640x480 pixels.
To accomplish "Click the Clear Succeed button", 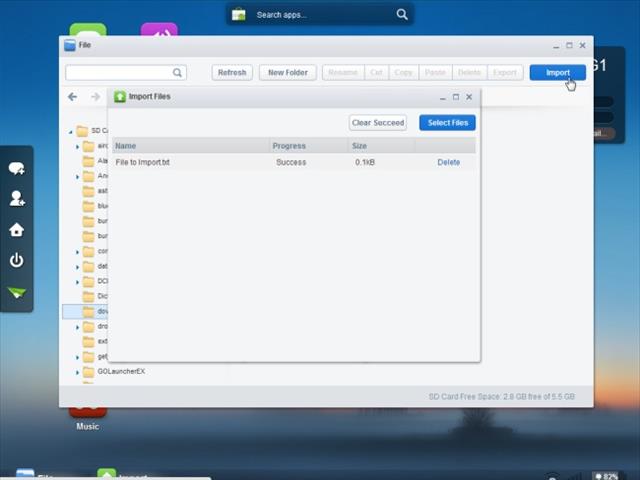I will (x=378, y=123).
